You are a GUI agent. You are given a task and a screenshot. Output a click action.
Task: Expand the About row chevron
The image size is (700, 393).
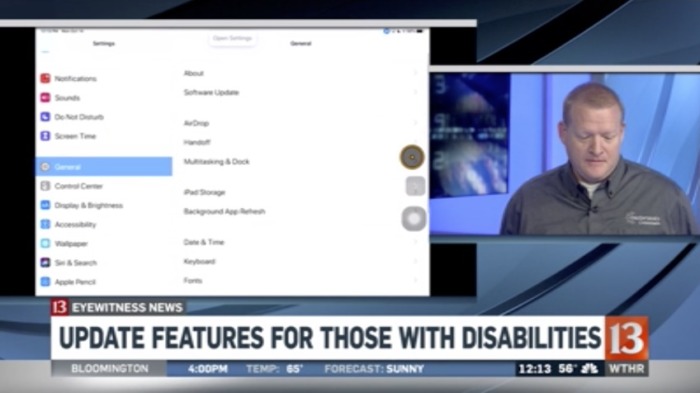coord(416,73)
